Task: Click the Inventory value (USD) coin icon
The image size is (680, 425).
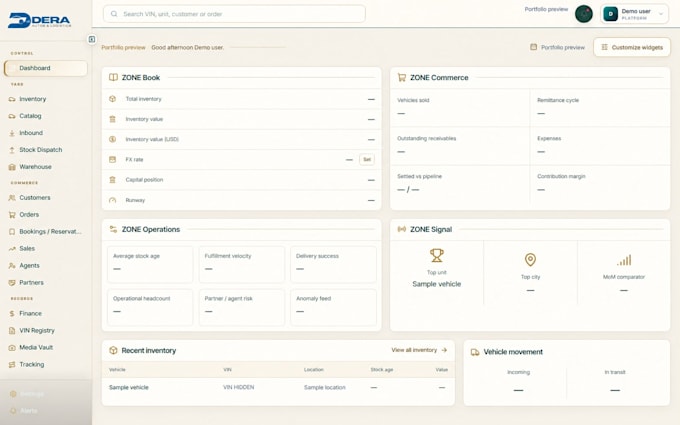Action: (112, 139)
